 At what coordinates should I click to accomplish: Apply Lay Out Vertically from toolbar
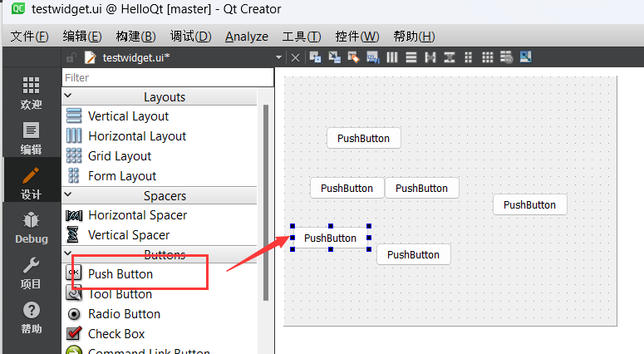411,57
